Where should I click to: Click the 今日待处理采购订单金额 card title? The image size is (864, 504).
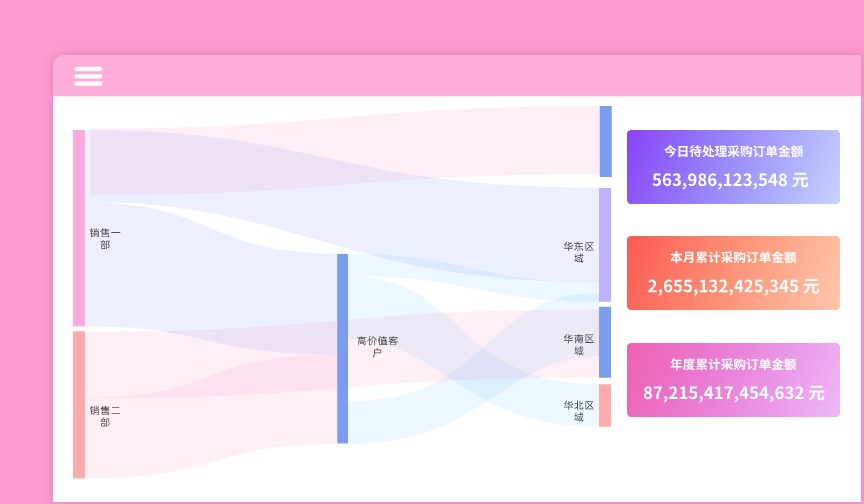point(733,152)
